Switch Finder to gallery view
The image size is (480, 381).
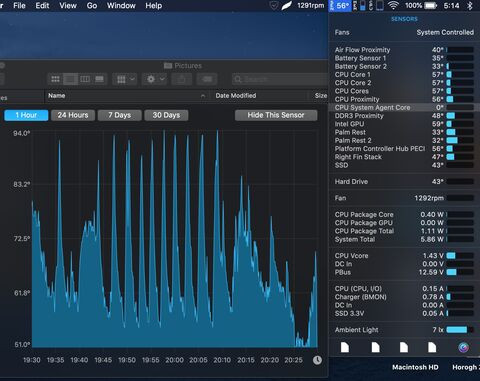[x=99, y=79]
